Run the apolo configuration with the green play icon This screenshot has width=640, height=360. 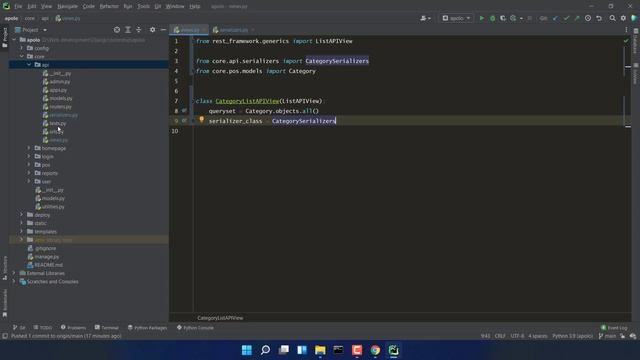[482, 18]
